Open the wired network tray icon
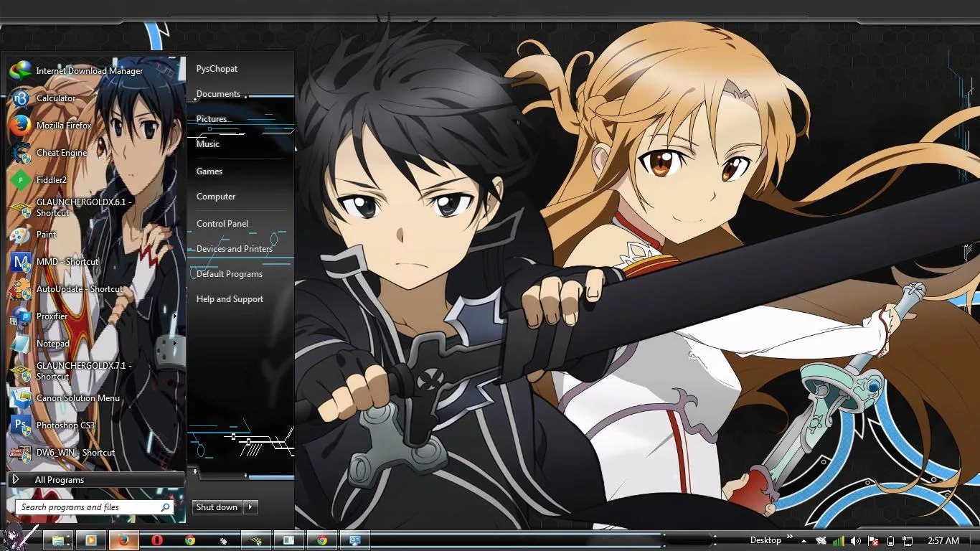Image resolution: width=980 pixels, height=551 pixels. pyautogui.click(x=908, y=541)
